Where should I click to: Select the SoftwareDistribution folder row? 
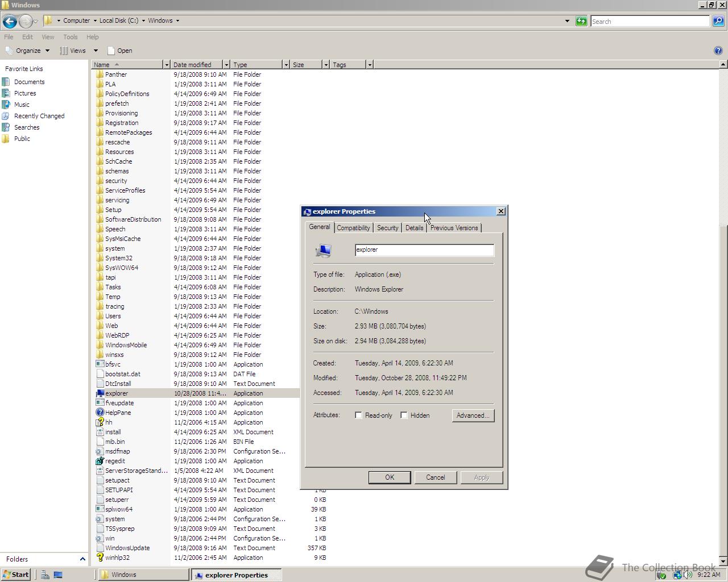[x=210, y=219]
